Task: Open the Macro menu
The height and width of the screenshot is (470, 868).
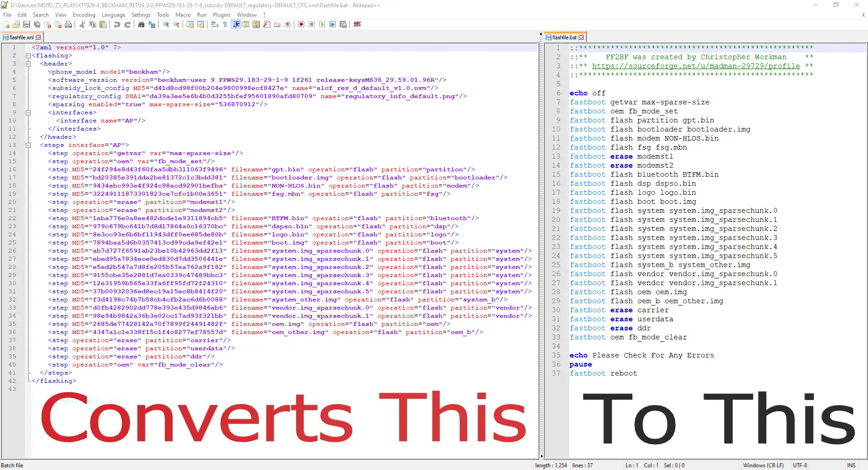Action: (x=183, y=15)
